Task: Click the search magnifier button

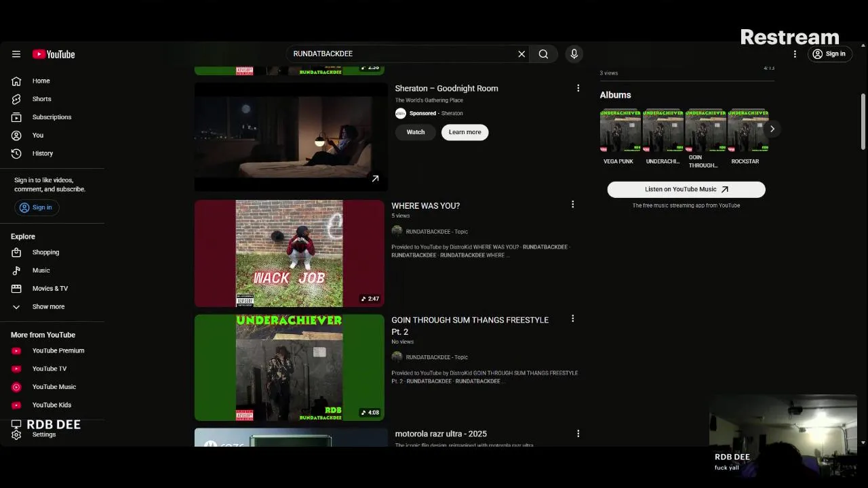Action: pos(543,54)
